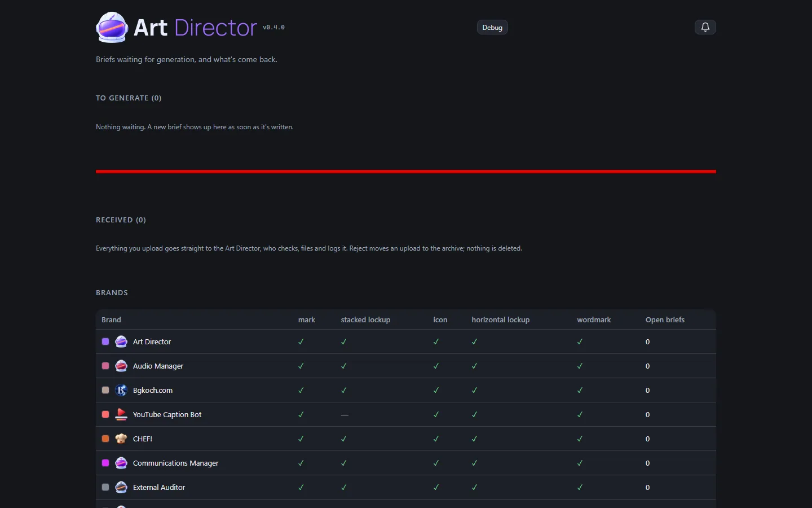Click the Audio Manager brand icon
The image size is (812, 508).
121,366
